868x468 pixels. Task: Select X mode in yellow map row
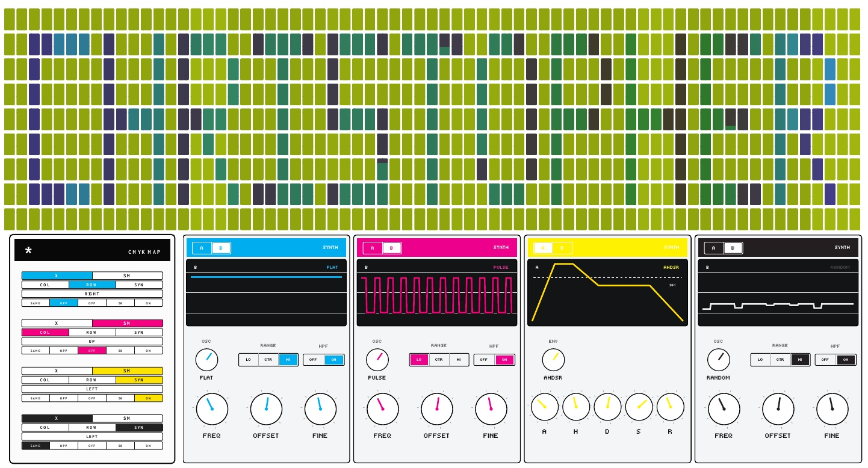click(57, 371)
